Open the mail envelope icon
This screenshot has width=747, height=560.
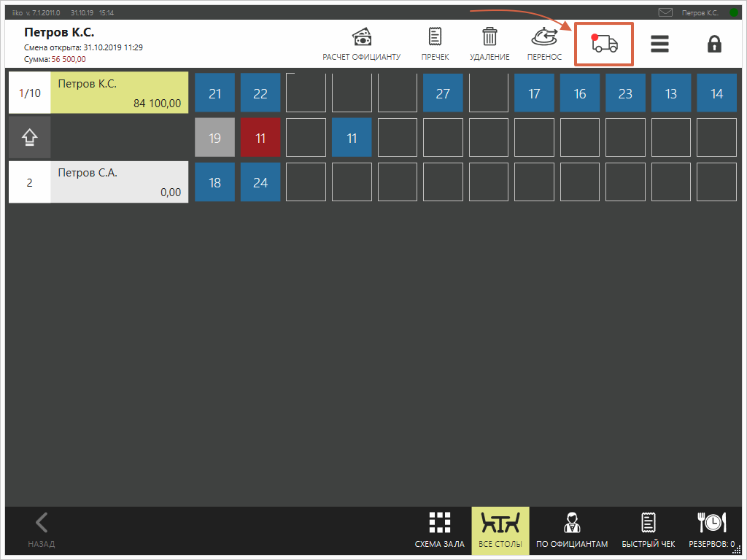[x=665, y=12]
